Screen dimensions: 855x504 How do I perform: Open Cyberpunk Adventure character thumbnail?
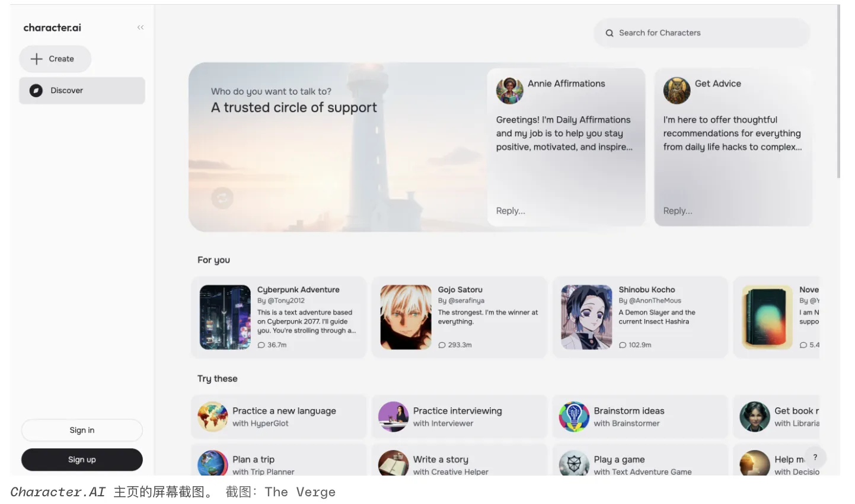pos(225,317)
